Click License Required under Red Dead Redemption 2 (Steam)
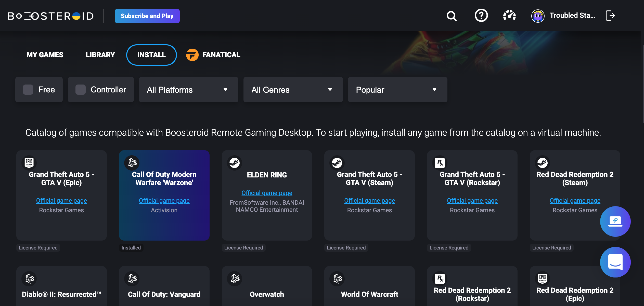644x306 pixels. pyautogui.click(x=552, y=248)
